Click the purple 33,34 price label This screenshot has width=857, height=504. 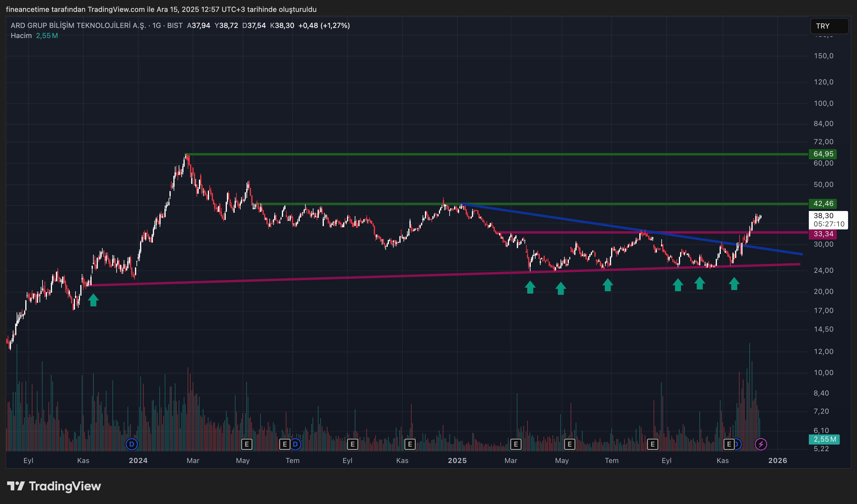tap(823, 234)
